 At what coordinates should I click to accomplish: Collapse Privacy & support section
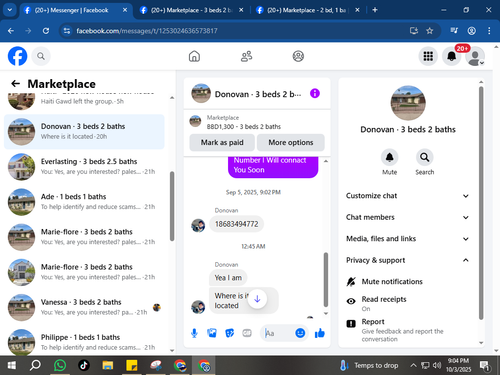point(408,260)
